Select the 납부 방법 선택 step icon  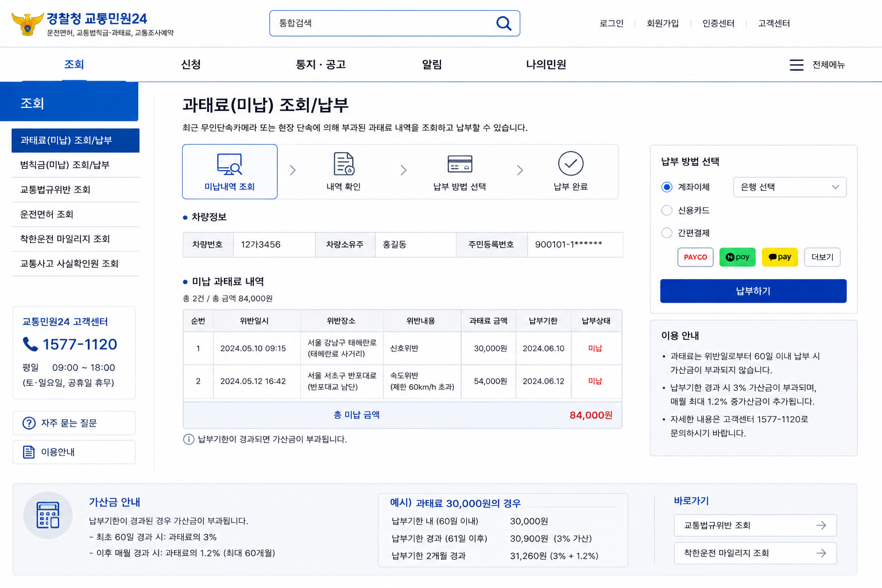point(460,164)
